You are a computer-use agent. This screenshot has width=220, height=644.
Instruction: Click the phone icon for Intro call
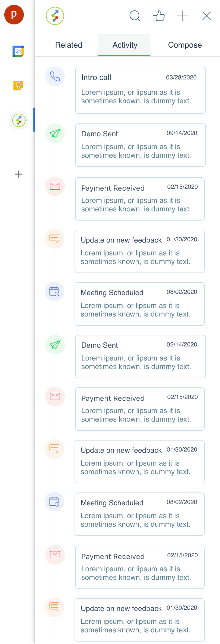(x=55, y=76)
